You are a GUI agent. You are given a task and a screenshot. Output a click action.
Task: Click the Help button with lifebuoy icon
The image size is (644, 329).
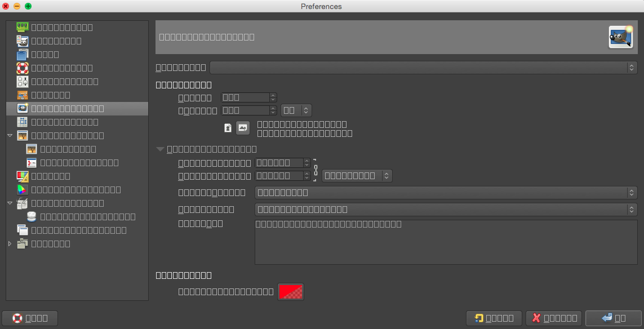pyautogui.click(x=30, y=318)
